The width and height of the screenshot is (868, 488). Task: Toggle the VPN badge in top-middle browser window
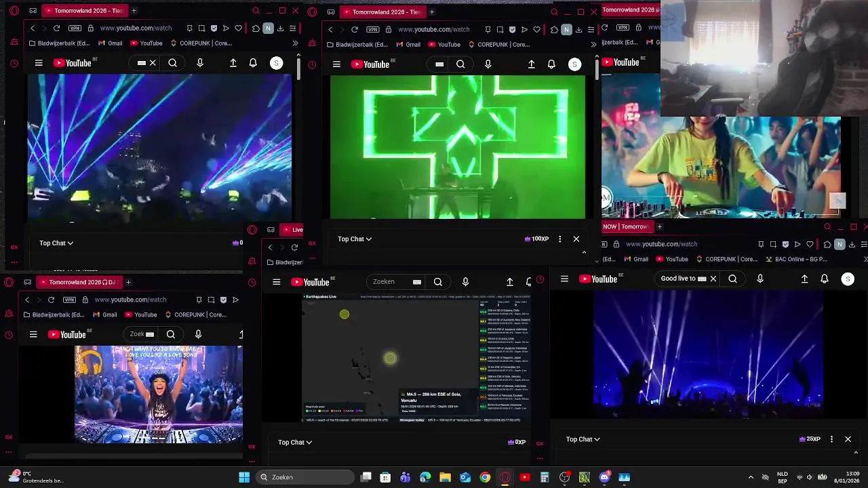(372, 30)
